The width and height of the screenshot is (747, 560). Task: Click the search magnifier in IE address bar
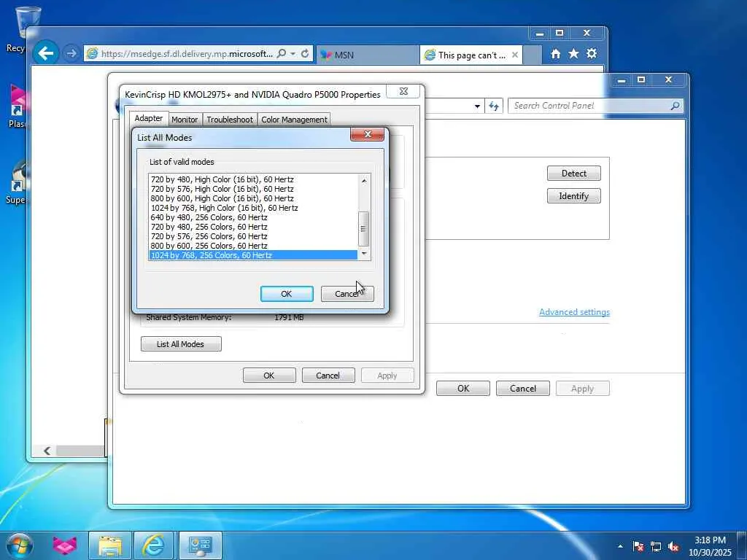click(x=282, y=53)
